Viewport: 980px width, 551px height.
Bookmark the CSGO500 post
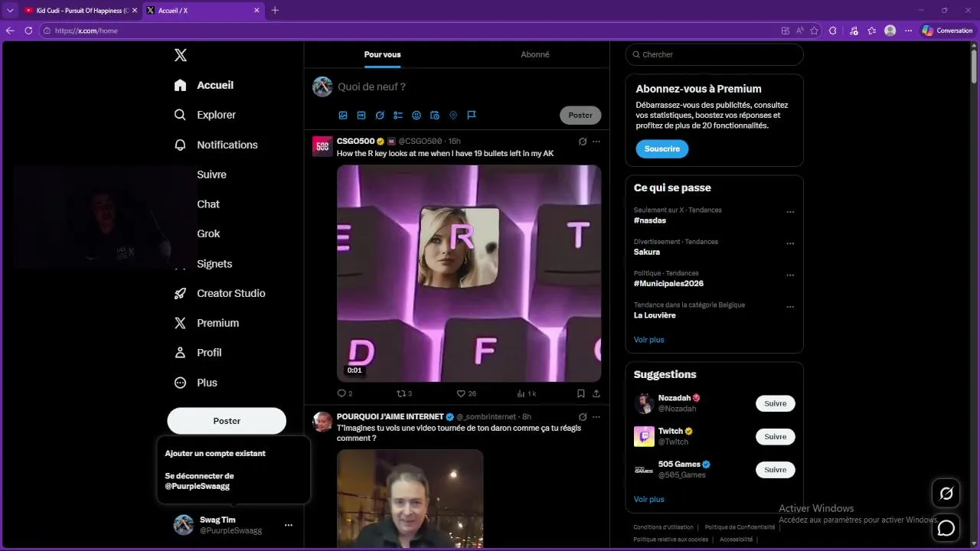click(581, 393)
